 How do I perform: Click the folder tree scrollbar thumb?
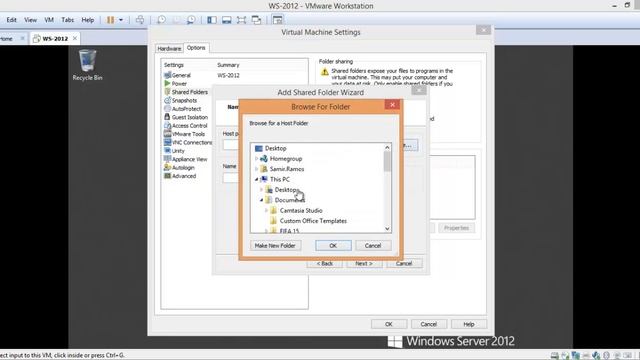click(387, 161)
